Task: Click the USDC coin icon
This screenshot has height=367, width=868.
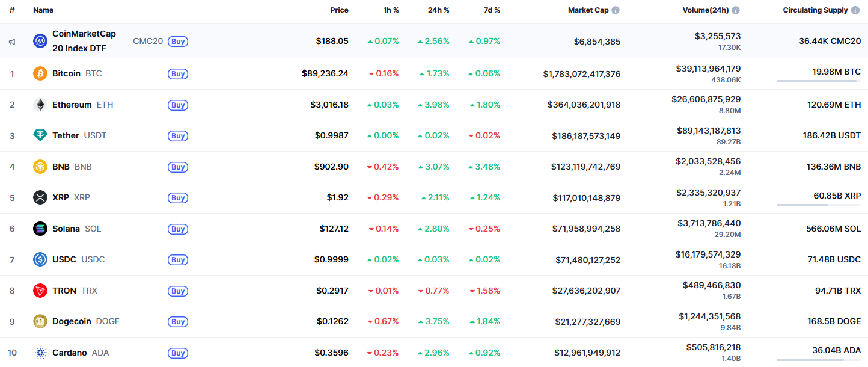Action: click(x=39, y=259)
